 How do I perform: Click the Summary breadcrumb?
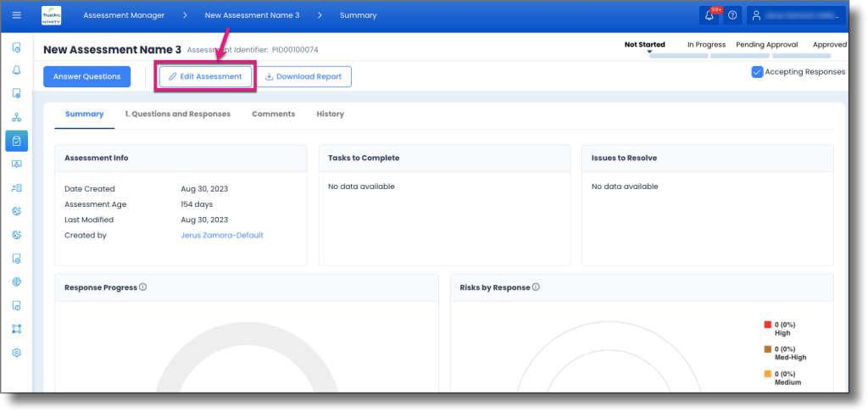[359, 15]
